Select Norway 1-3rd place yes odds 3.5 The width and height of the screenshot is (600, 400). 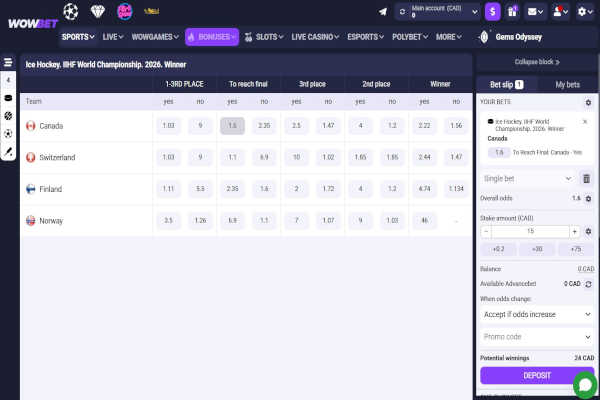(x=168, y=221)
